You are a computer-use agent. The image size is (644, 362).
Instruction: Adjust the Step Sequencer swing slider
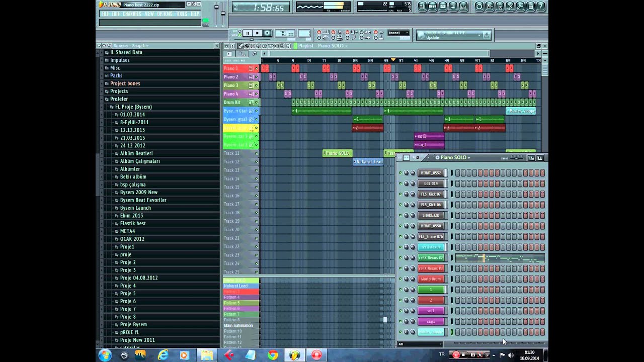pyautogui.click(x=516, y=158)
